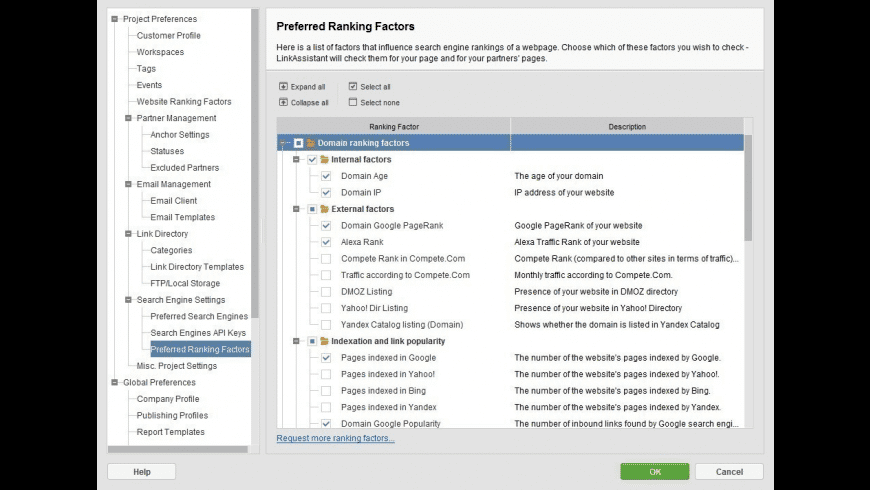Click the External factors folder icon
Screen dimensions: 870x490
[x=325, y=209]
